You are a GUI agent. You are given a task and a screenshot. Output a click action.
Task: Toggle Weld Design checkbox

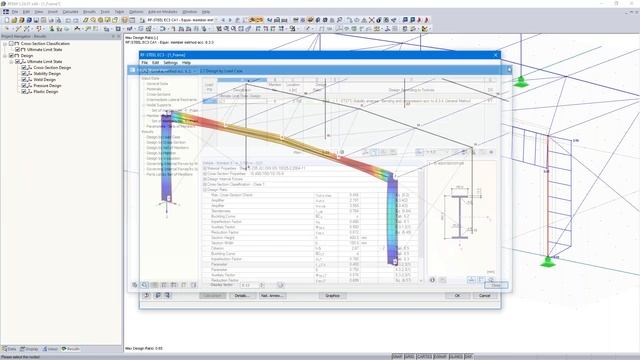(x=24, y=80)
